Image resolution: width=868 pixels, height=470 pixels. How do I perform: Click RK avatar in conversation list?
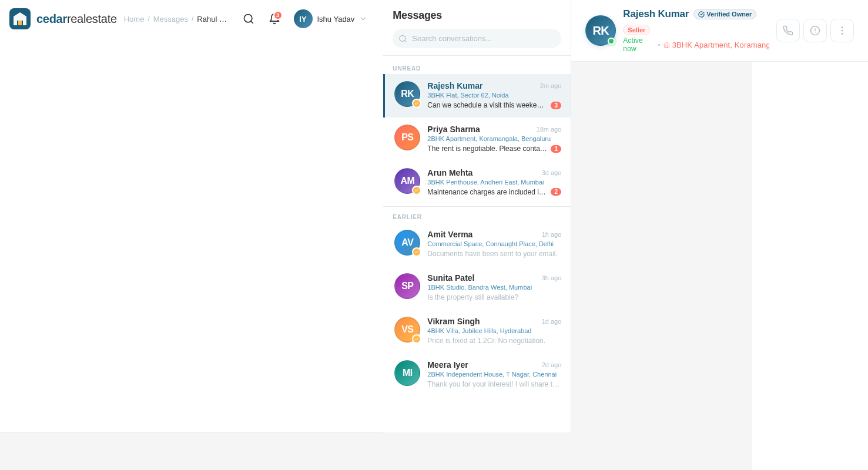tap(407, 94)
